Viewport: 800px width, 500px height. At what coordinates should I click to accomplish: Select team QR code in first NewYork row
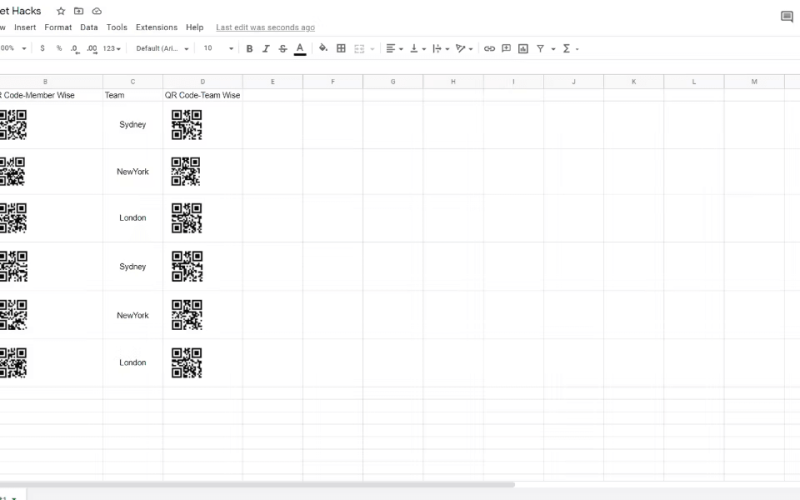tap(186, 171)
